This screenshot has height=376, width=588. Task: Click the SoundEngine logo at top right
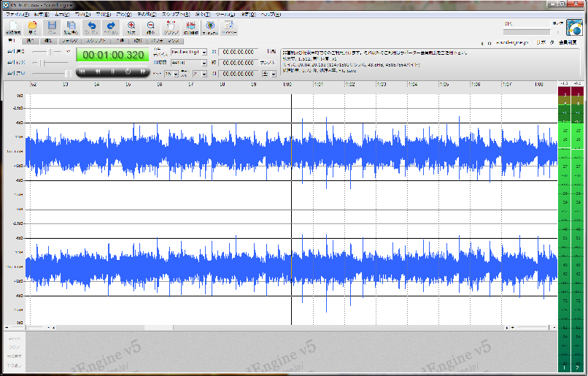point(574,28)
